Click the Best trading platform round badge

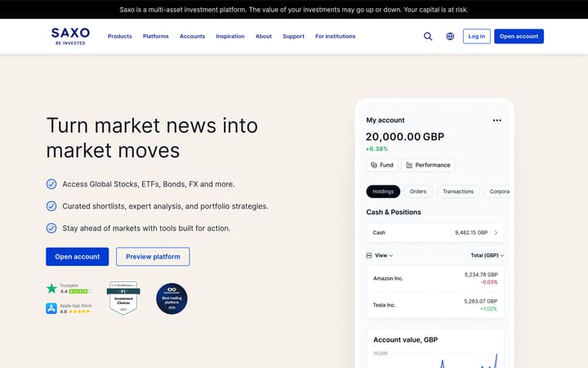pos(171,298)
